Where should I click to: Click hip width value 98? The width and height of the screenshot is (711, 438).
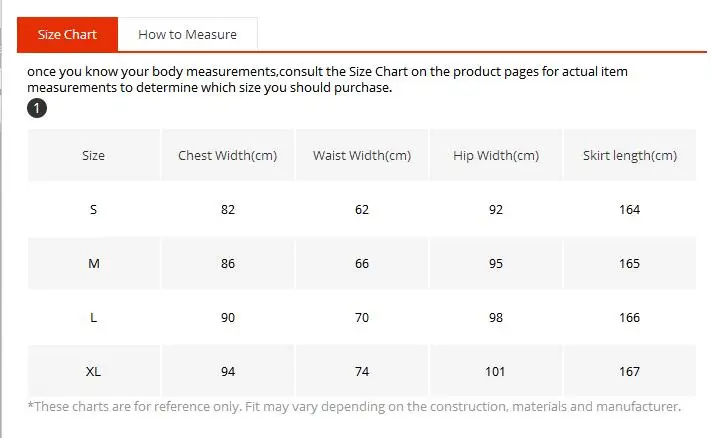(x=496, y=317)
